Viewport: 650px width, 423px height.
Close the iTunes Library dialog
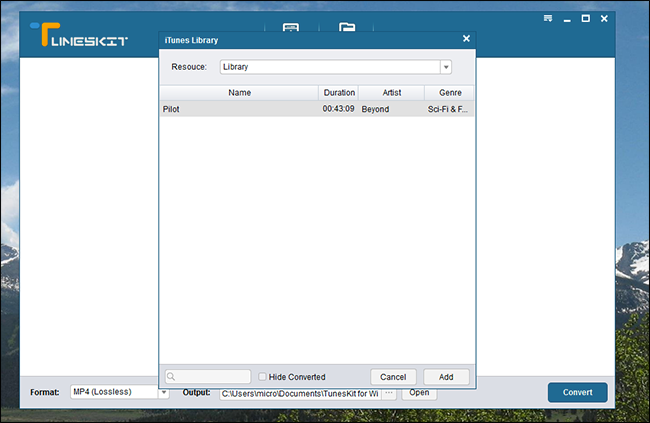pyautogui.click(x=466, y=39)
